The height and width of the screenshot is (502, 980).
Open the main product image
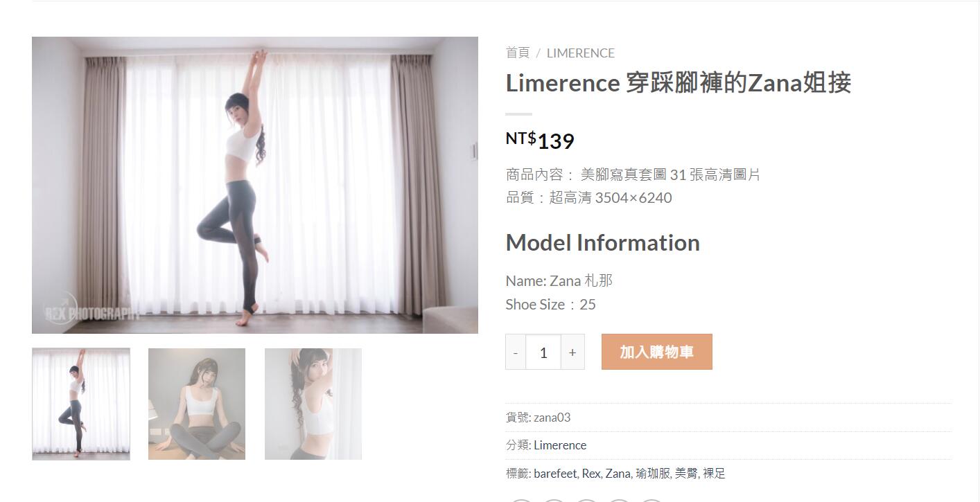pos(255,185)
